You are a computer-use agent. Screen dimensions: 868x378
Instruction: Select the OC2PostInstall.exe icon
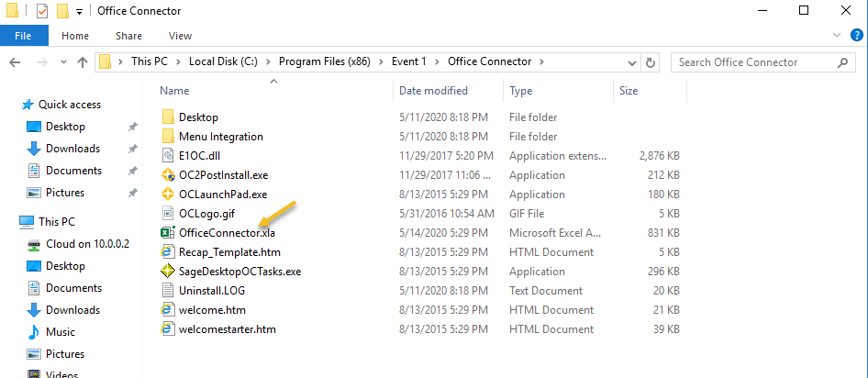168,175
